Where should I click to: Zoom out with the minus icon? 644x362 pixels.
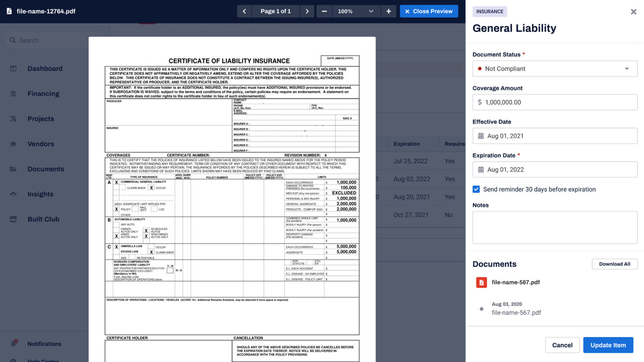coord(324,11)
